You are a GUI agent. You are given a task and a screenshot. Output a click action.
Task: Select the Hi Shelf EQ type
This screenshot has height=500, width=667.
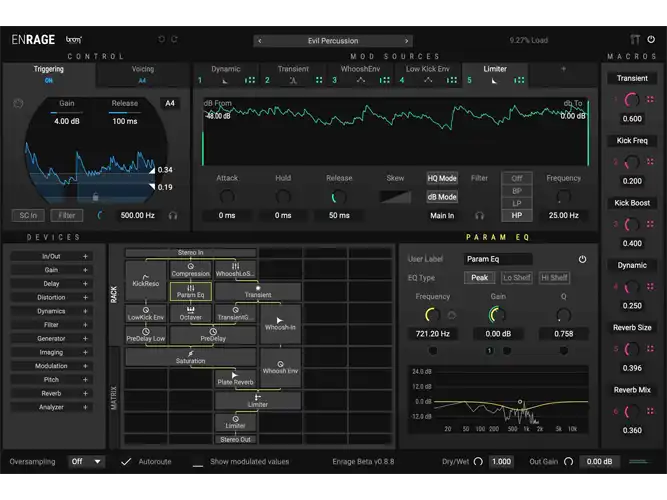pyautogui.click(x=554, y=278)
